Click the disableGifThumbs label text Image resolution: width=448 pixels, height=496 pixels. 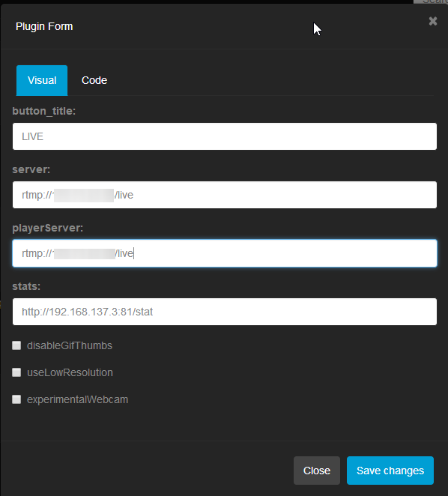pos(70,345)
